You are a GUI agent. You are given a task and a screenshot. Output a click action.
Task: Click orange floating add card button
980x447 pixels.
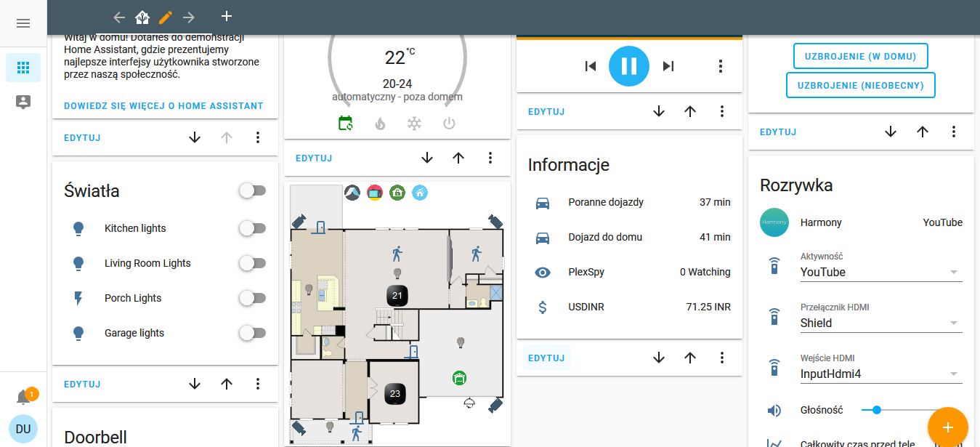(947, 427)
